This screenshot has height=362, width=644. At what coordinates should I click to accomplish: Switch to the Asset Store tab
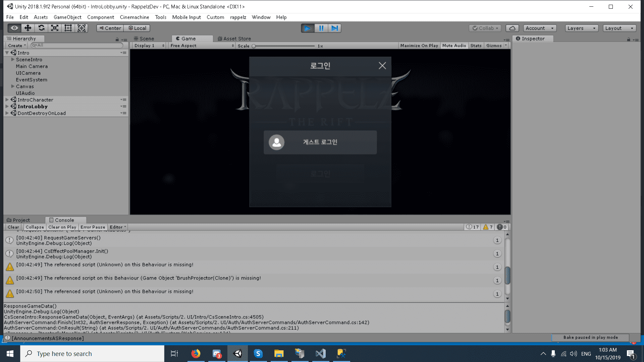coord(234,39)
